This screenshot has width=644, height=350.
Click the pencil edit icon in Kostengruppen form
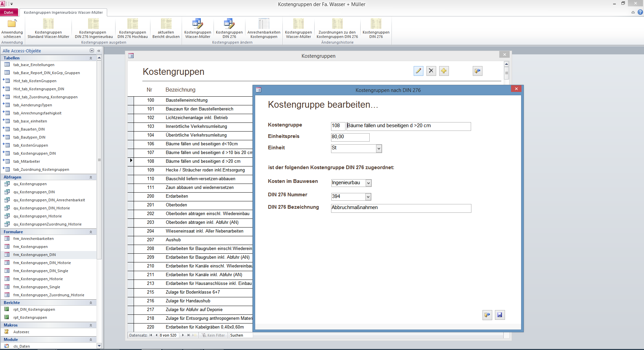click(418, 71)
